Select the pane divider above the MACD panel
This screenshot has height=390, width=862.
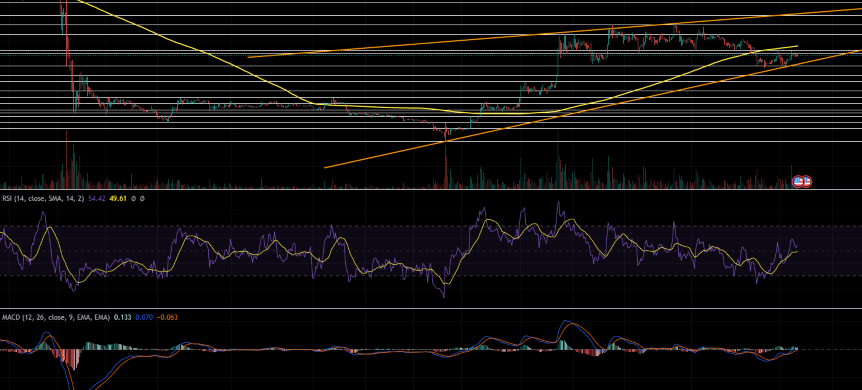pos(431,309)
